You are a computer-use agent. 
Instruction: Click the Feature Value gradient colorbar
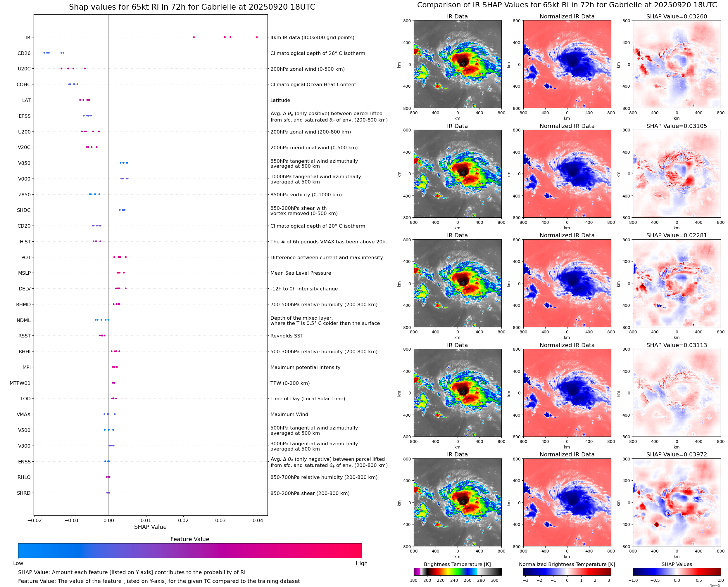tap(190, 550)
